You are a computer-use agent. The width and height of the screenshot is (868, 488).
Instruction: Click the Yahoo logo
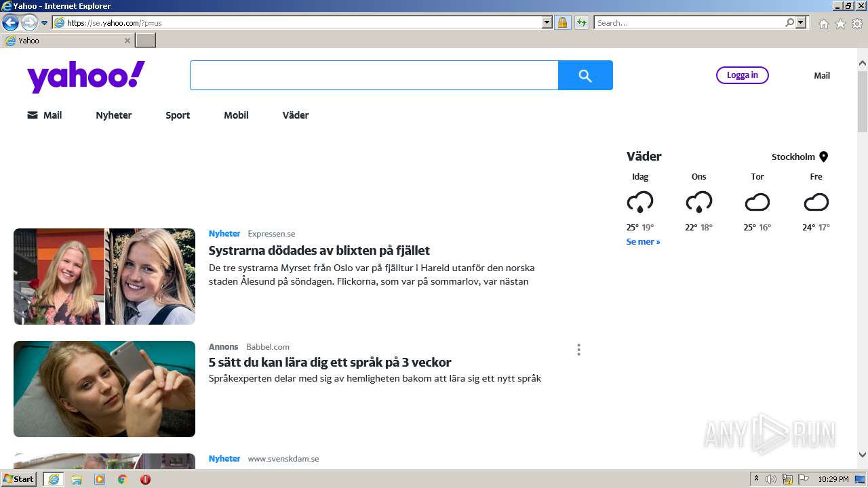click(86, 77)
